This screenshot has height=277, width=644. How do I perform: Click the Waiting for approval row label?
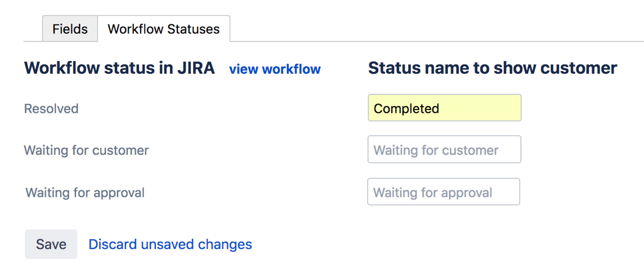[85, 193]
